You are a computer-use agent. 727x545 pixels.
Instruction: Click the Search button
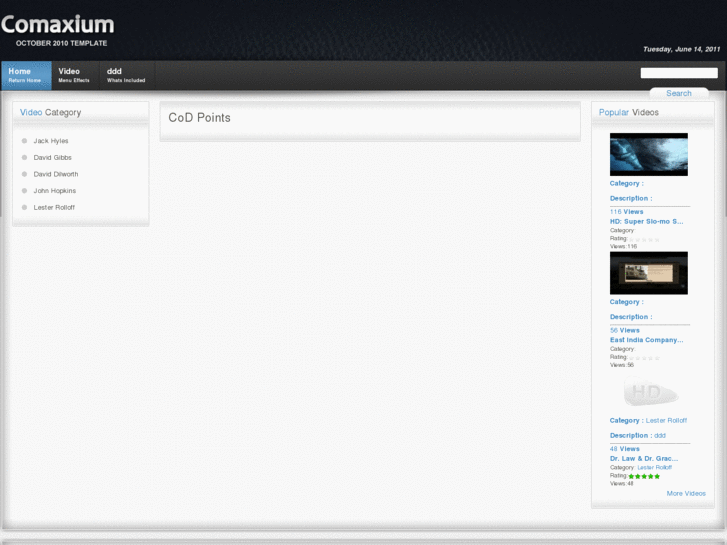tap(679, 93)
